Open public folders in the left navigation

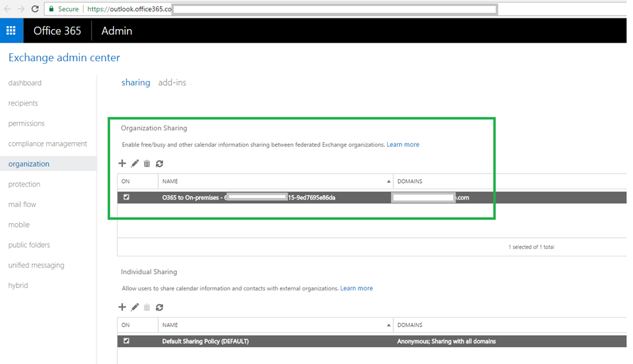[x=29, y=245]
